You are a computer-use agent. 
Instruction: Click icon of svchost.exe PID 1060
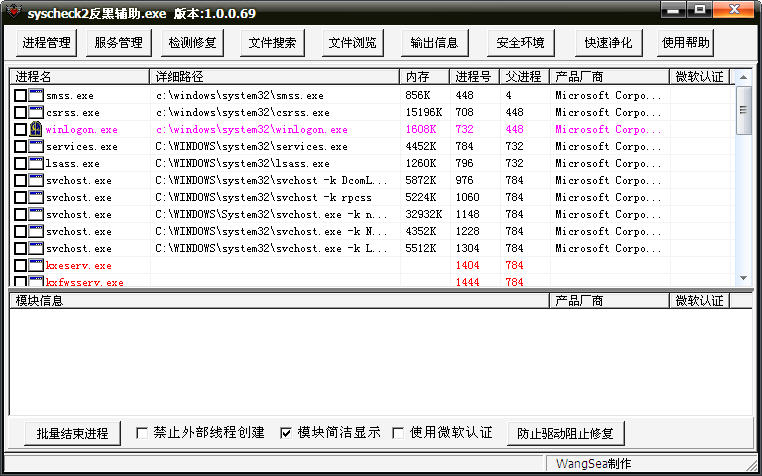(x=36, y=197)
